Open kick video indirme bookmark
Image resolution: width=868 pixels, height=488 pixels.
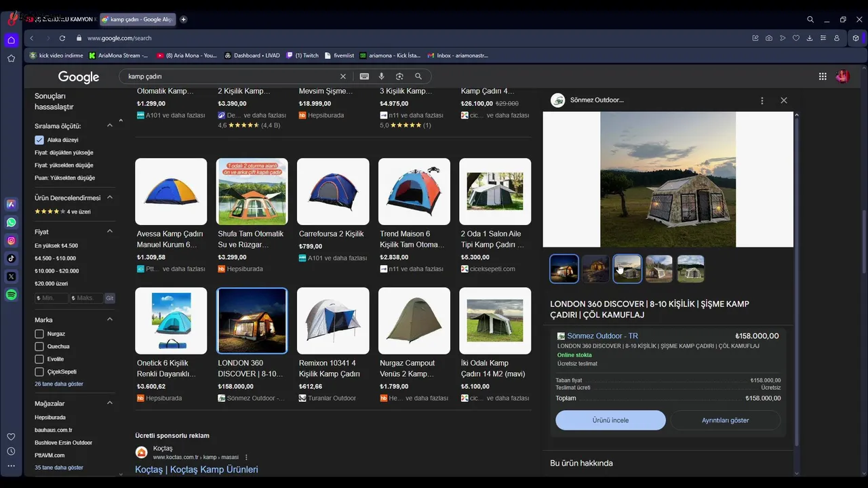coord(56,56)
